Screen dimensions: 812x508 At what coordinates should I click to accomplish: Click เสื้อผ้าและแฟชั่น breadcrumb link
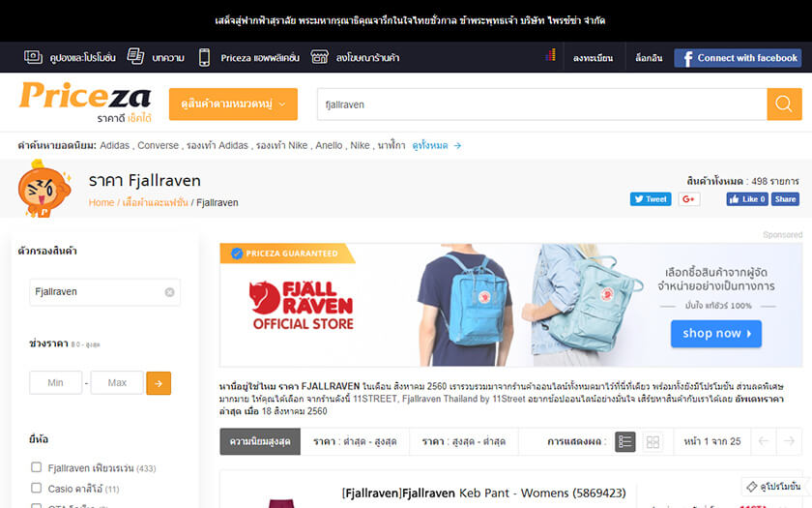tap(155, 202)
